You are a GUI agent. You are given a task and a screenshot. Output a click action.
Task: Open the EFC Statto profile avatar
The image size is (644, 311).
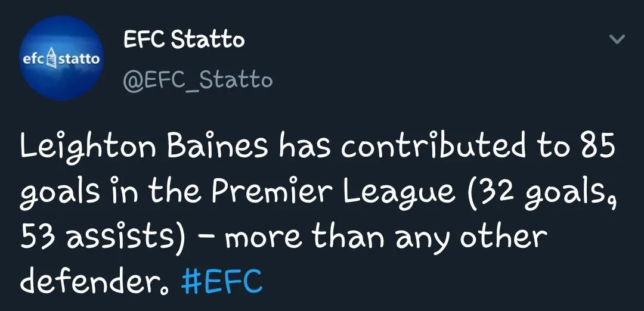[x=61, y=58]
